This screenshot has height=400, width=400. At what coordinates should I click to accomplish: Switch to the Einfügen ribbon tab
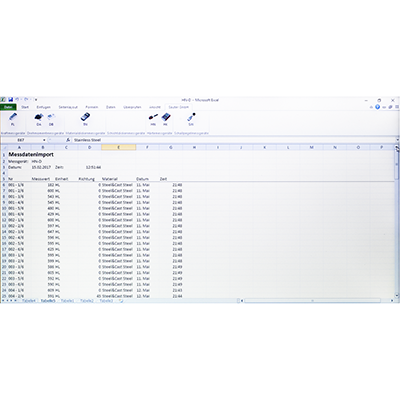click(43, 107)
